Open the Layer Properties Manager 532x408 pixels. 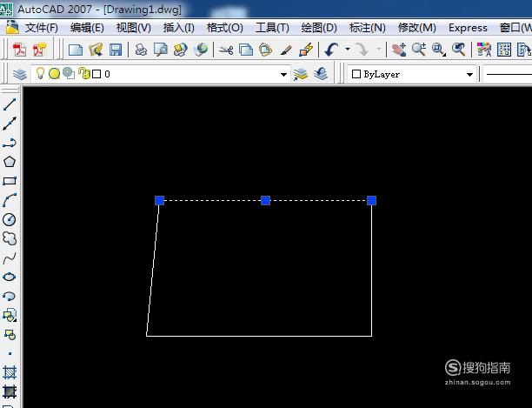pyautogui.click(x=20, y=74)
